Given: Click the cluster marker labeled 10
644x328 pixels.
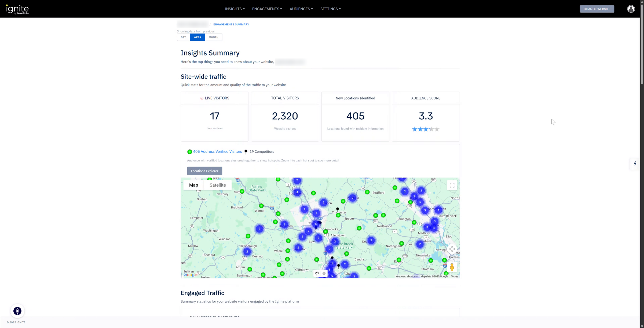Looking at the screenshot, I should pyautogui.click(x=316, y=224).
